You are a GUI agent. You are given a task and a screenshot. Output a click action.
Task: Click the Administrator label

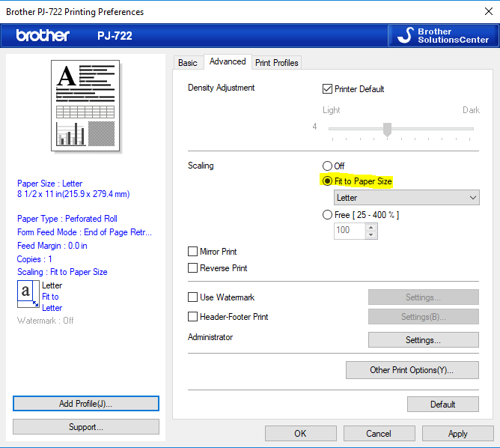pos(210,337)
